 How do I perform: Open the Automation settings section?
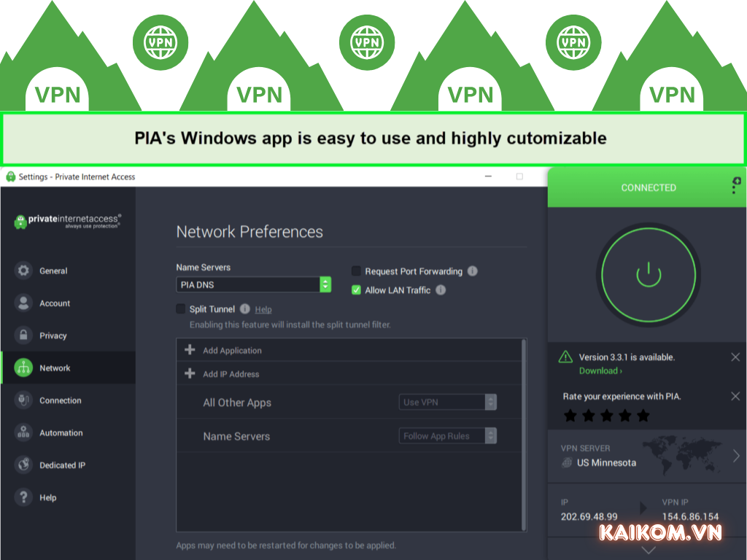[x=24, y=432]
